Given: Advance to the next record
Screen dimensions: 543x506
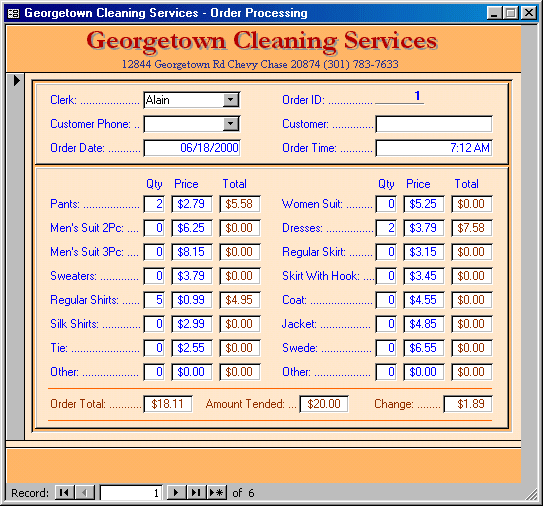Looking at the screenshot, I should pos(176,492).
